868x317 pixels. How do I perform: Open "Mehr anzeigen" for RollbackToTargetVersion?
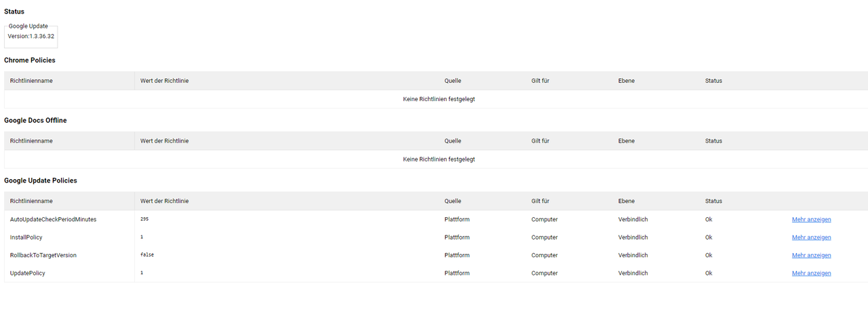pyautogui.click(x=811, y=255)
